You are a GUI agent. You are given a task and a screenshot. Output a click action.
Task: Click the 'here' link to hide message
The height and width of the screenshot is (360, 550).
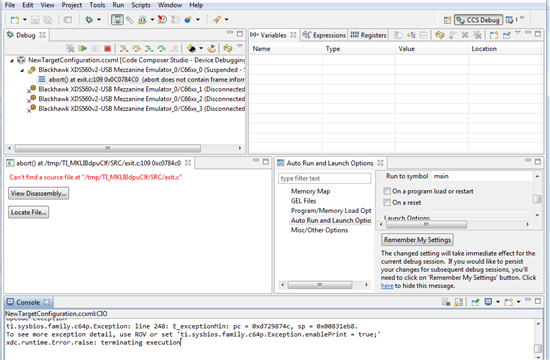pyautogui.click(x=387, y=286)
